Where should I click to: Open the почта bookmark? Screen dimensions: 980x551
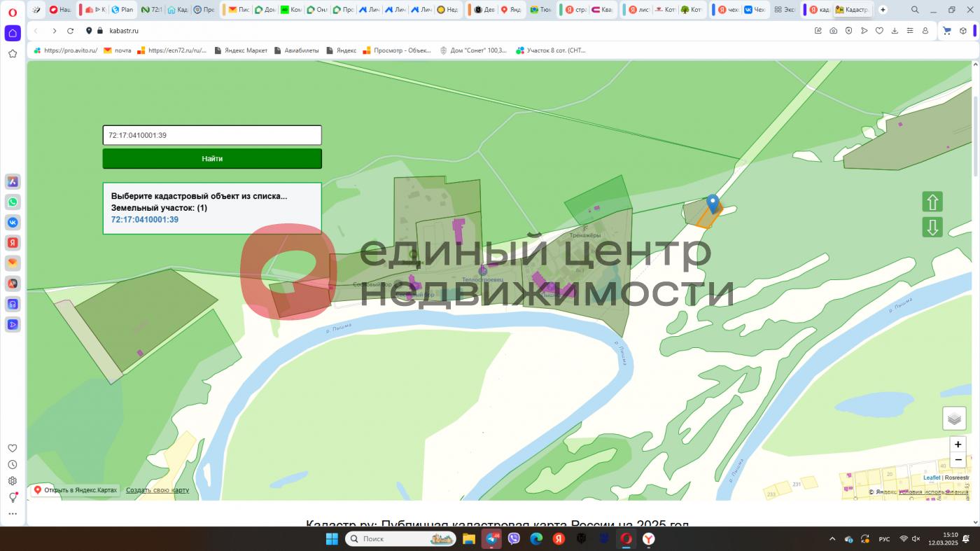click(118, 50)
